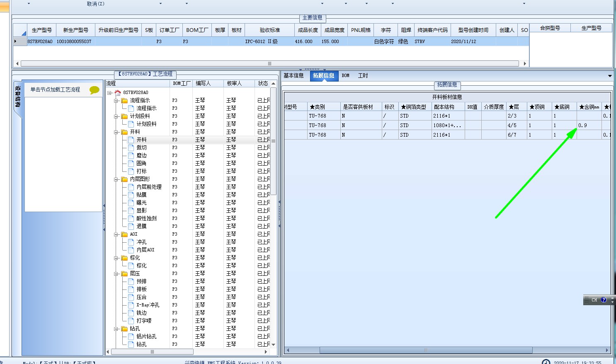Select the 酸性蚀刻 process step

pos(147,218)
